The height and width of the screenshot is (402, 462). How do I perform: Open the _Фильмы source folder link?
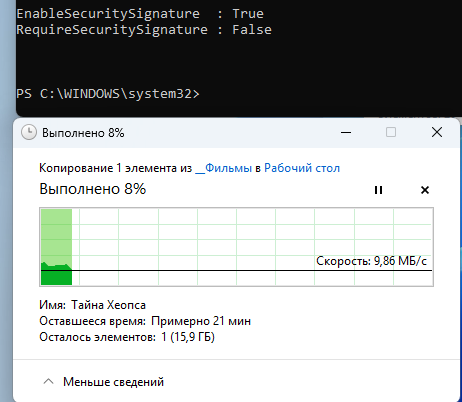223,168
